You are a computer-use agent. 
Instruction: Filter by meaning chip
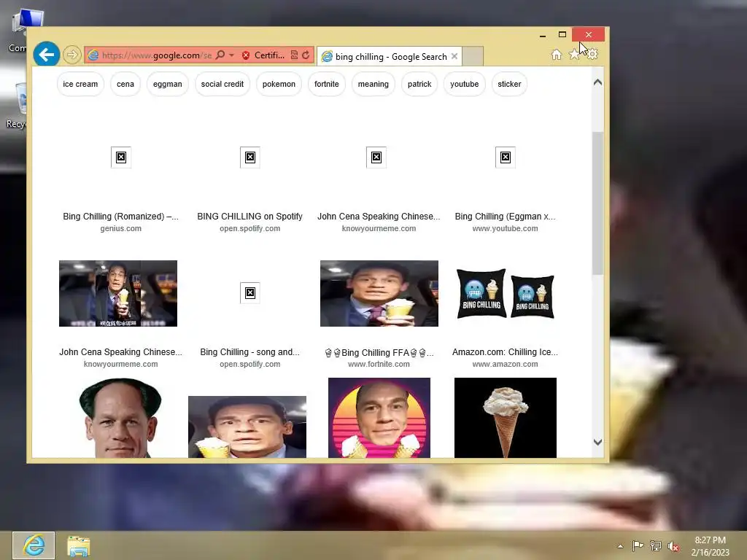point(373,84)
